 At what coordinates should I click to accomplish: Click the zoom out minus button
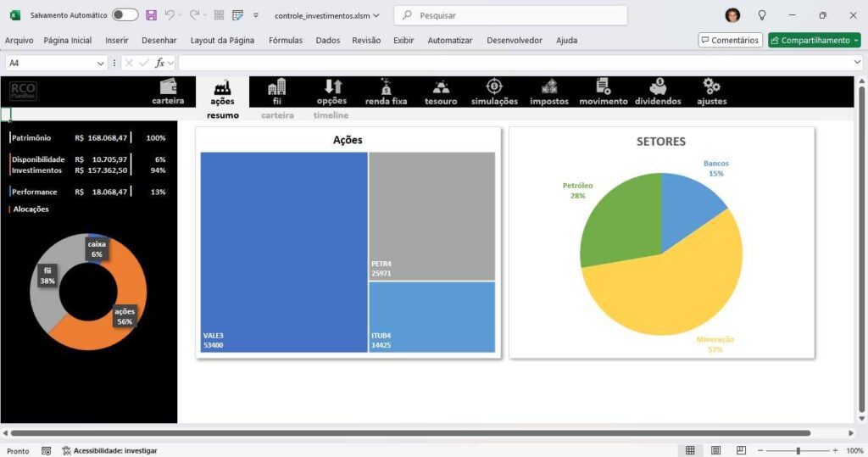coord(760,451)
